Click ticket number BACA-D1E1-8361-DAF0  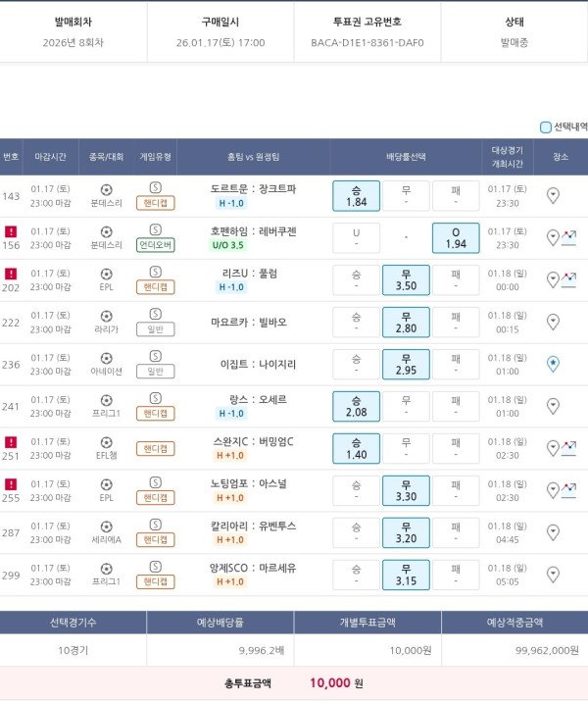point(367,43)
